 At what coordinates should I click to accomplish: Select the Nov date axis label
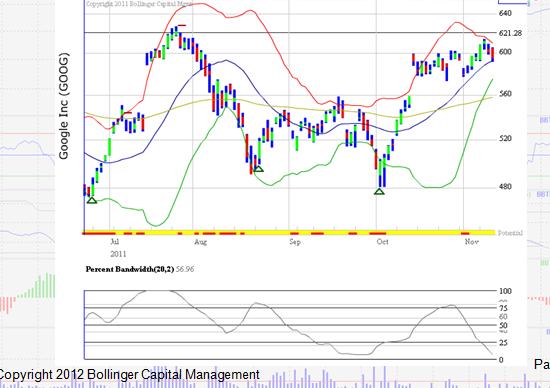pyautogui.click(x=471, y=242)
